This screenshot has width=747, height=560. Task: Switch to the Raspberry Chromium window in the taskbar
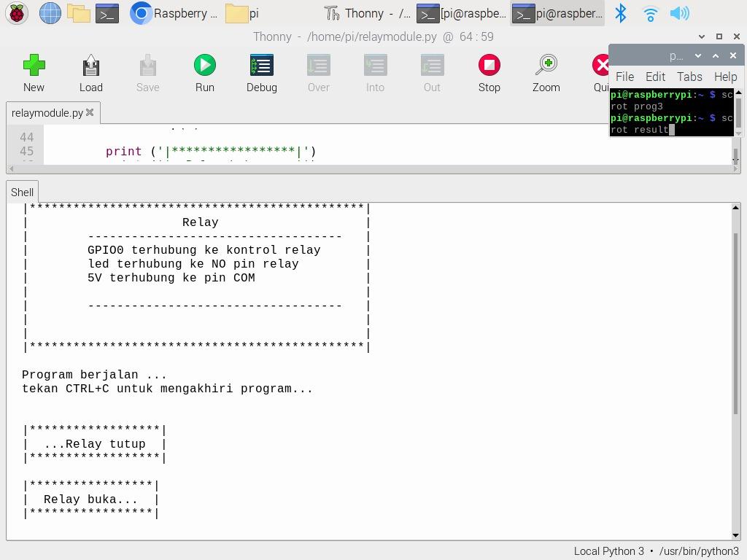pyautogui.click(x=174, y=13)
